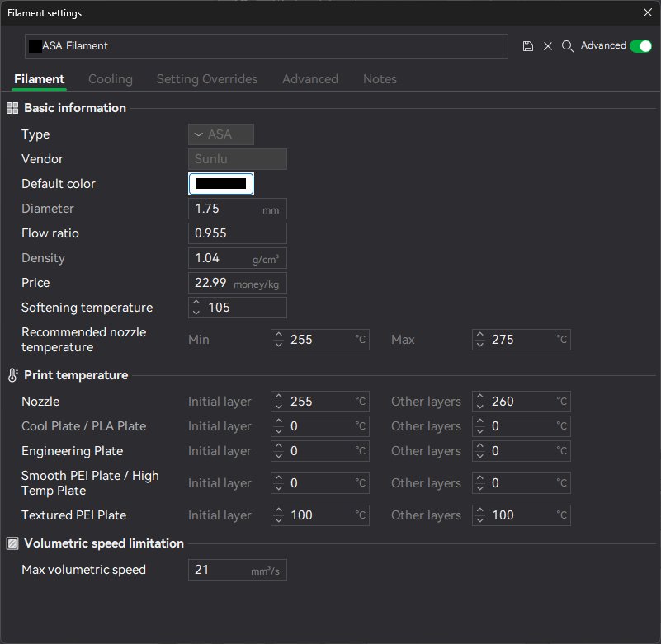This screenshot has width=661, height=644.
Task: Toggle the Advanced mode switch
Action: click(640, 46)
